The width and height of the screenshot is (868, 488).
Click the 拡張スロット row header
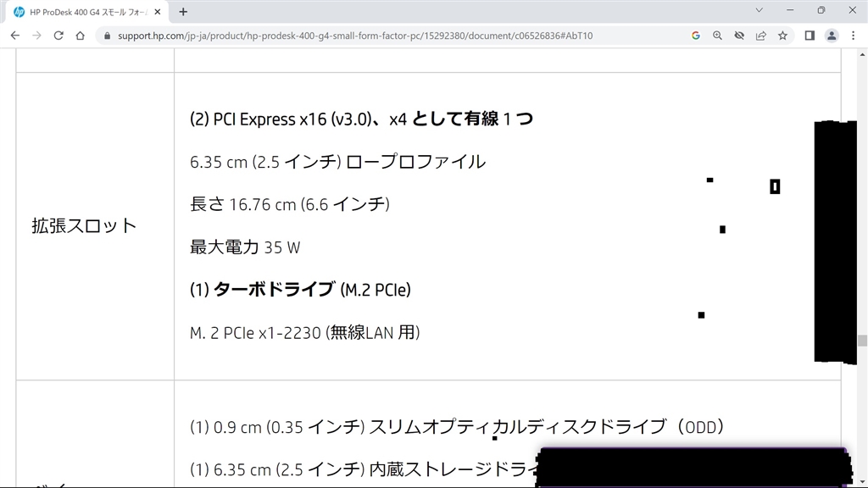tap(84, 225)
